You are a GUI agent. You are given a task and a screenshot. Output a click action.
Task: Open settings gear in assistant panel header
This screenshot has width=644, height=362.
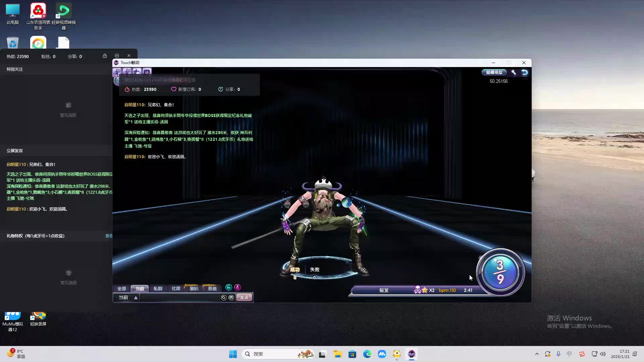(x=117, y=56)
